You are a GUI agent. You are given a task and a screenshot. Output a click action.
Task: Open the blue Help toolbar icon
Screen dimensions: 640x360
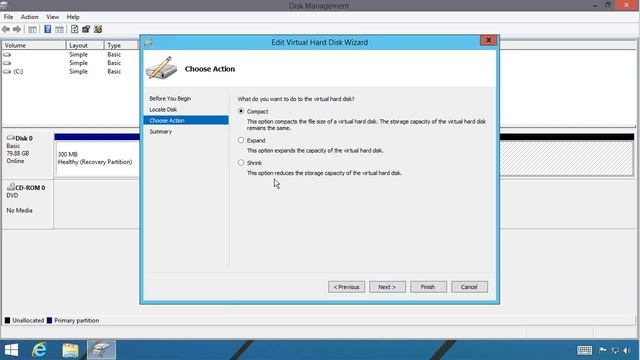(x=48, y=29)
